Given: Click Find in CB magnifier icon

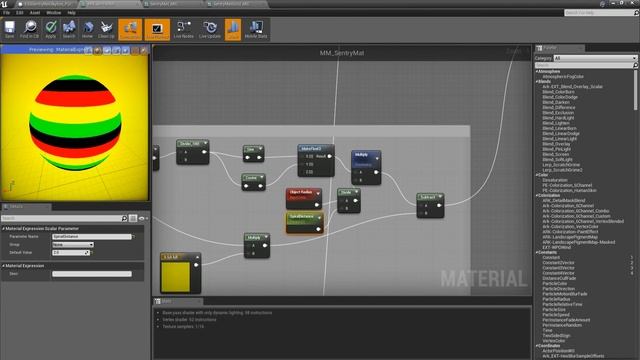Looking at the screenshot, I should coord(29,29).
